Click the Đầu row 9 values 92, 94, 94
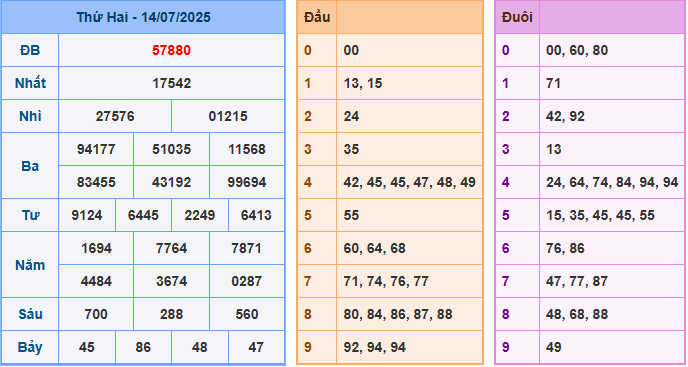The height and width of the screenshot is (367, 688). [375, 348]
